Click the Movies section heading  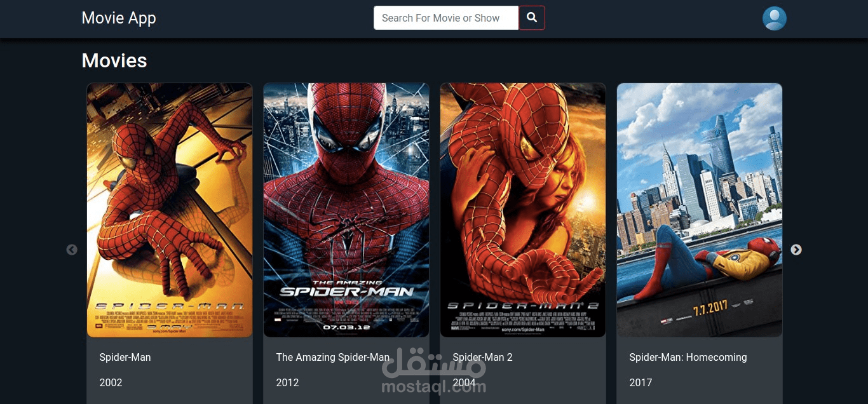coord(114,60)
